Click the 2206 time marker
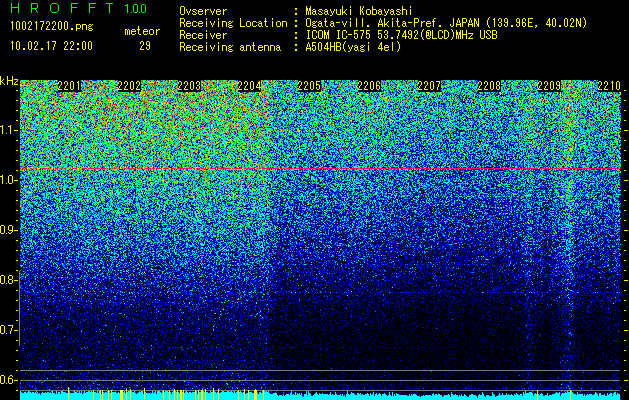This screenshot has height=400, width=629. (369, 86)
